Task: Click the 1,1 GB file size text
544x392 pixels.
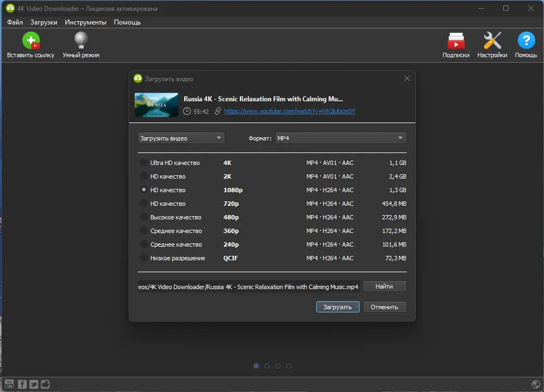Action: click(397, 163)
